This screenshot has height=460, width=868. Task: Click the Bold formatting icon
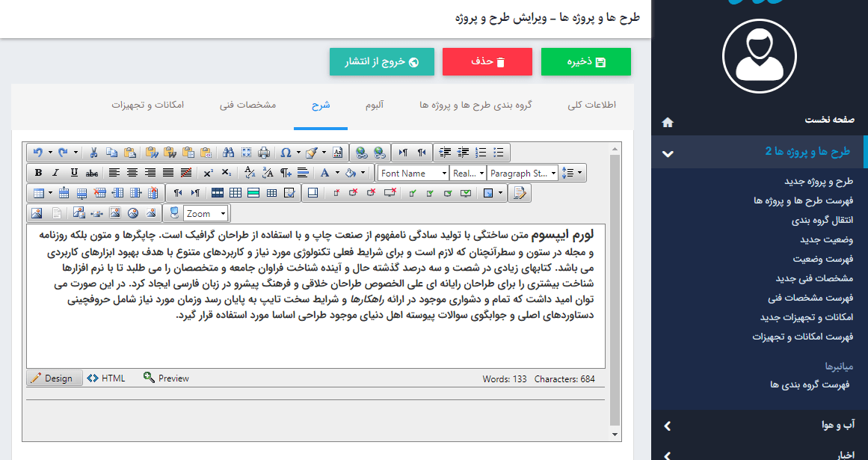[x=38, y=173]
